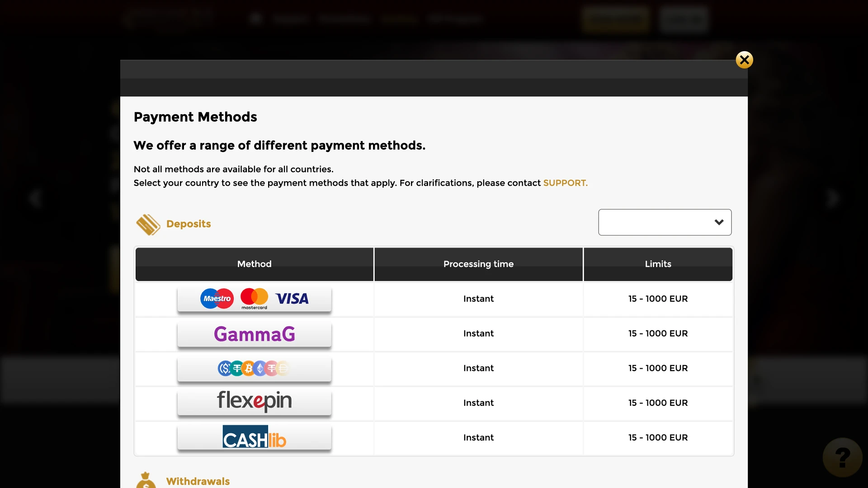Select the CASHlib payment method

pos(254,437)
